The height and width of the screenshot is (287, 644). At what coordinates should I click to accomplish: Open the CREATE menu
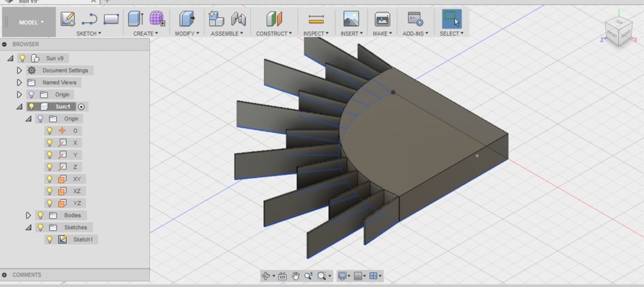pyautogui.click(x=146, y=34)
